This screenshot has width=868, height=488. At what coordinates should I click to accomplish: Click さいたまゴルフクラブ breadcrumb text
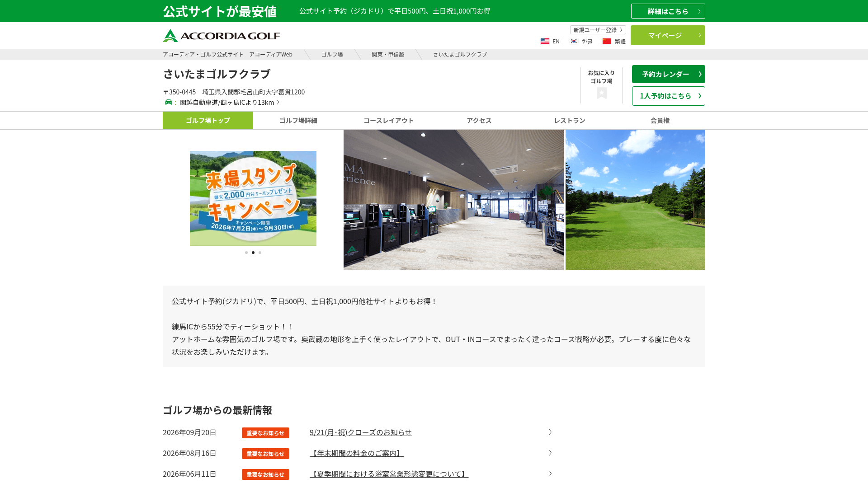460,54
